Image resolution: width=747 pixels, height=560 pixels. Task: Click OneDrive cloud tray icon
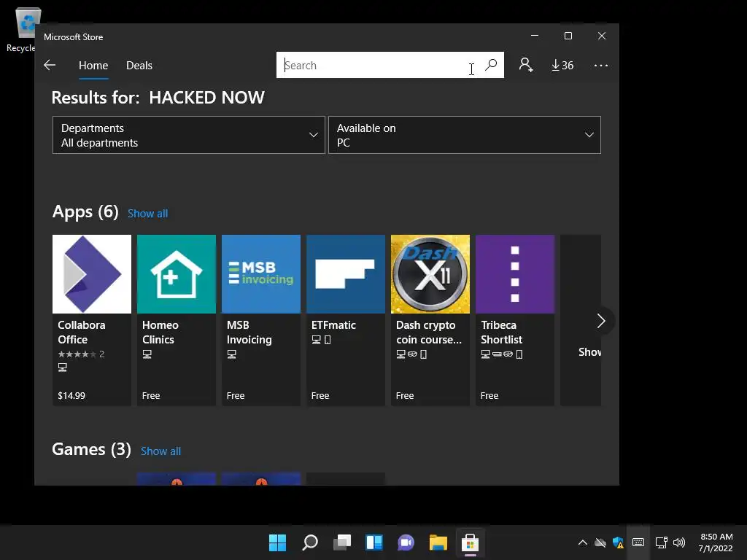tap(600, 542)
